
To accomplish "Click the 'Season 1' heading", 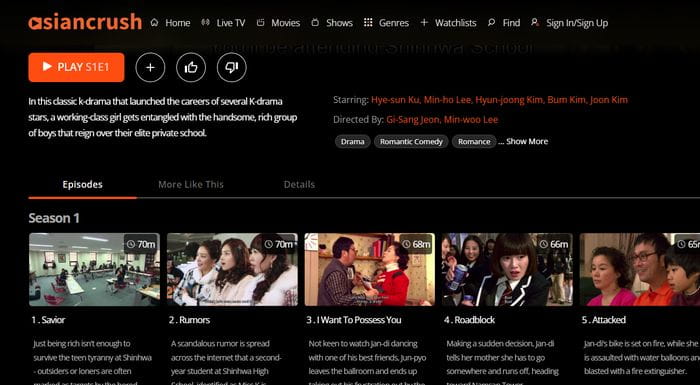I will pos(54,218).
